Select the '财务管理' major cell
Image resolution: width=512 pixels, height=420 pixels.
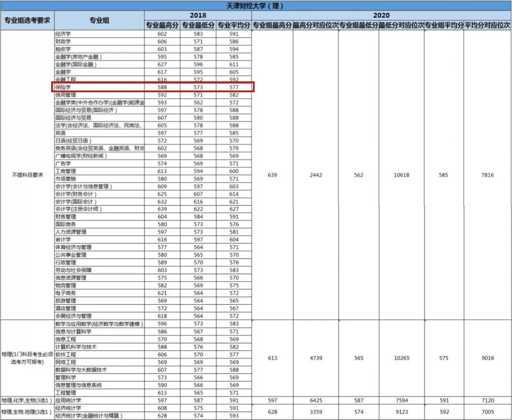pyautogui.click(x=99, y=217)
